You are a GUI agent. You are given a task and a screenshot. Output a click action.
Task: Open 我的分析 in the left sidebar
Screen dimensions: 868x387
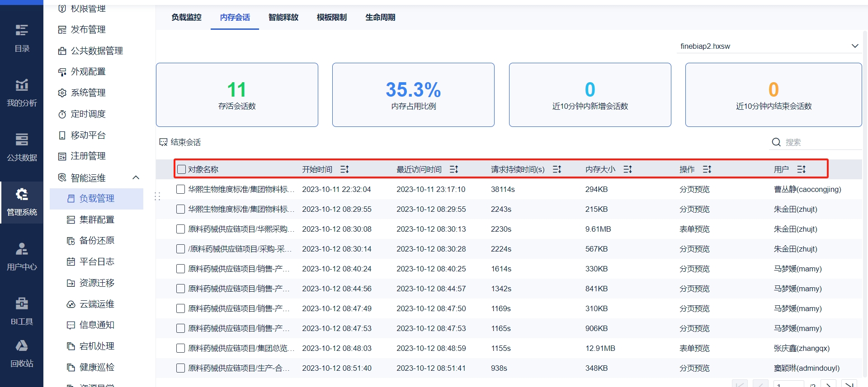pos(22,93)
